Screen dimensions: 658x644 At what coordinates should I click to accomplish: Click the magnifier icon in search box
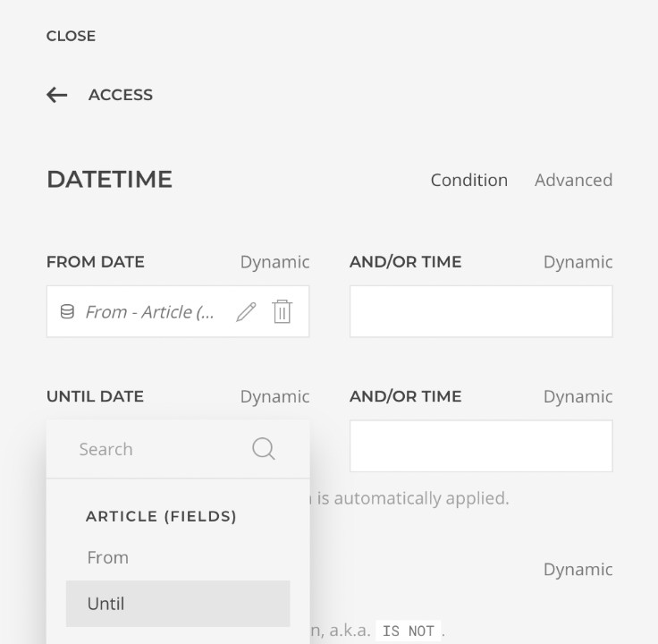click(x=264, y=449)
